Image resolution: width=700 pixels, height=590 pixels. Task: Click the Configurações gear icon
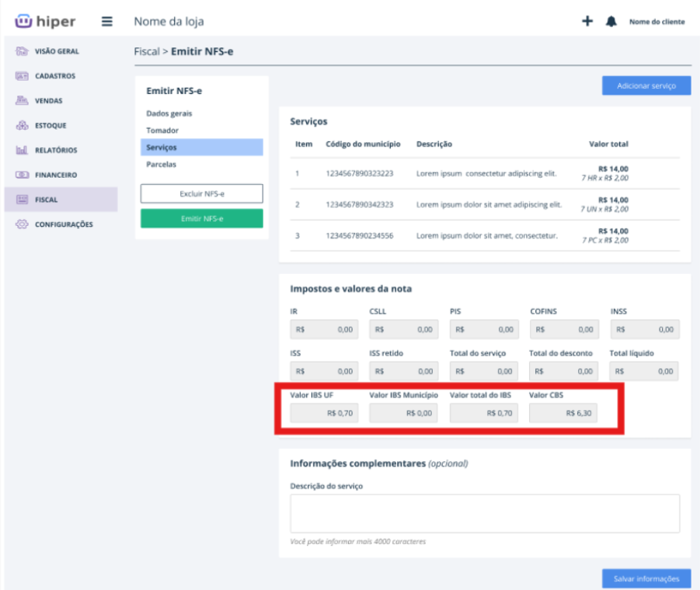click(22, 224)
